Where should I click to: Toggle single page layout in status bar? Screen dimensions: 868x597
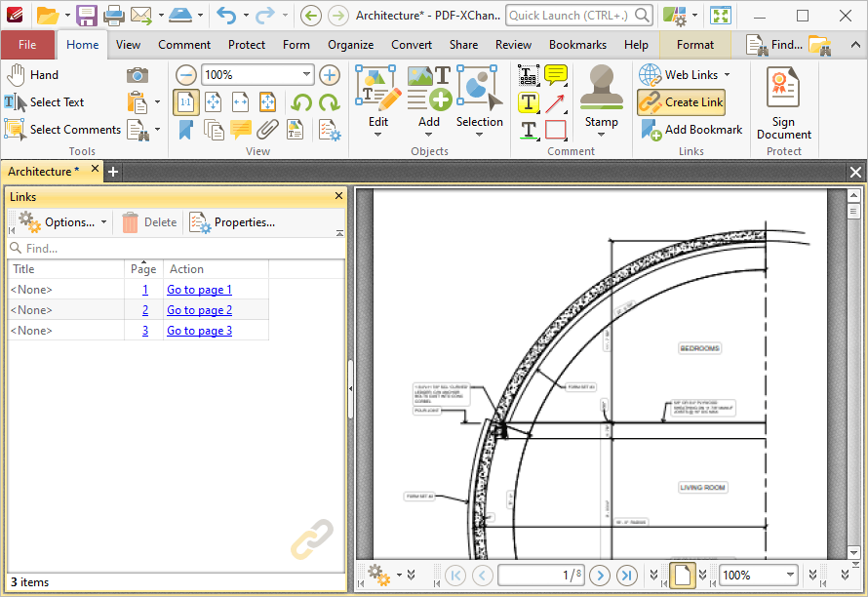pos(683,576)
